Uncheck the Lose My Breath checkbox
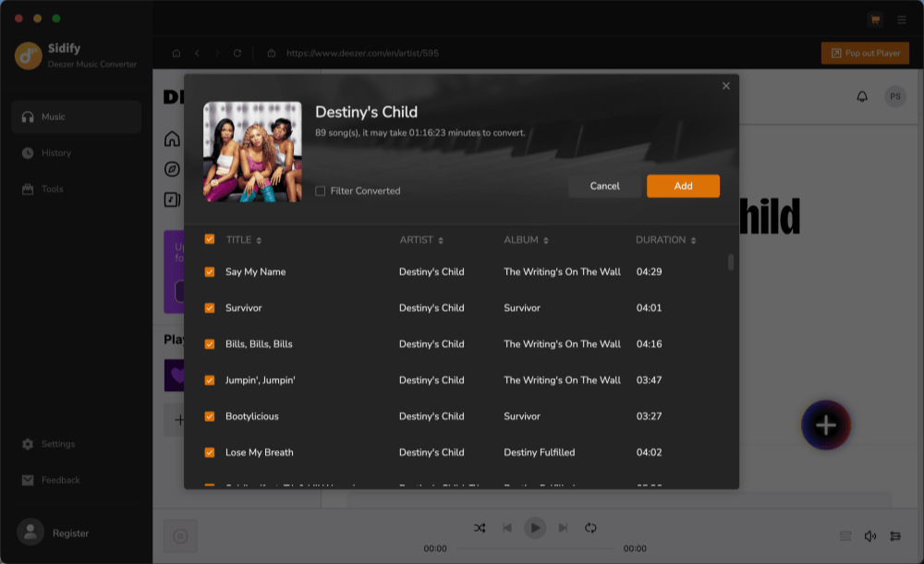 point(209,452)
